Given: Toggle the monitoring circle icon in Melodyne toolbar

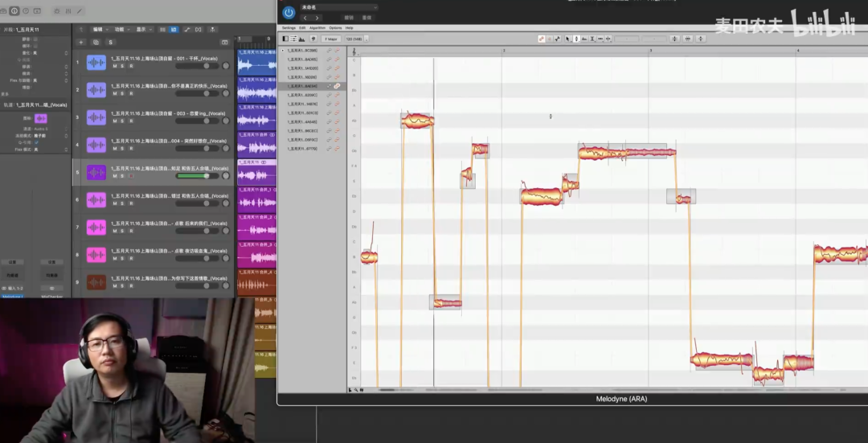Looking at the screenshot, I should [x=549, y=39].
